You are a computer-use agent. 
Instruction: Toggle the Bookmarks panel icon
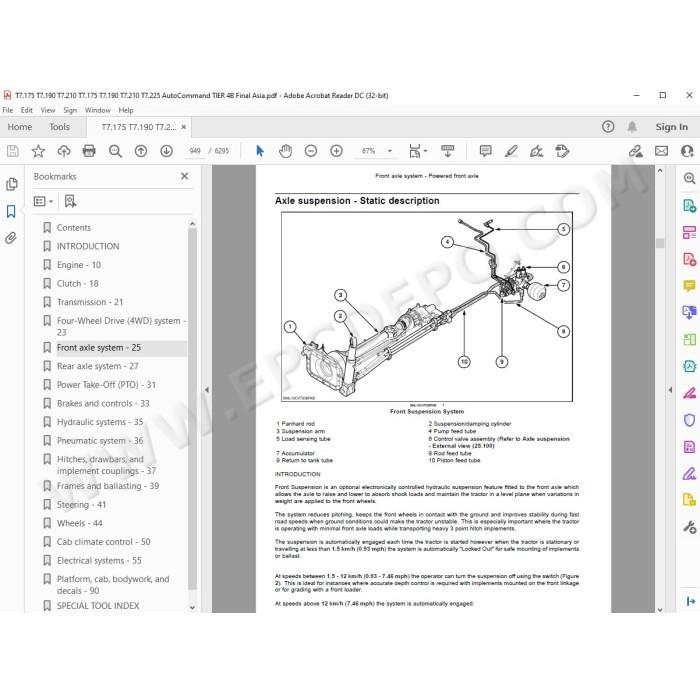click(11, 211)
